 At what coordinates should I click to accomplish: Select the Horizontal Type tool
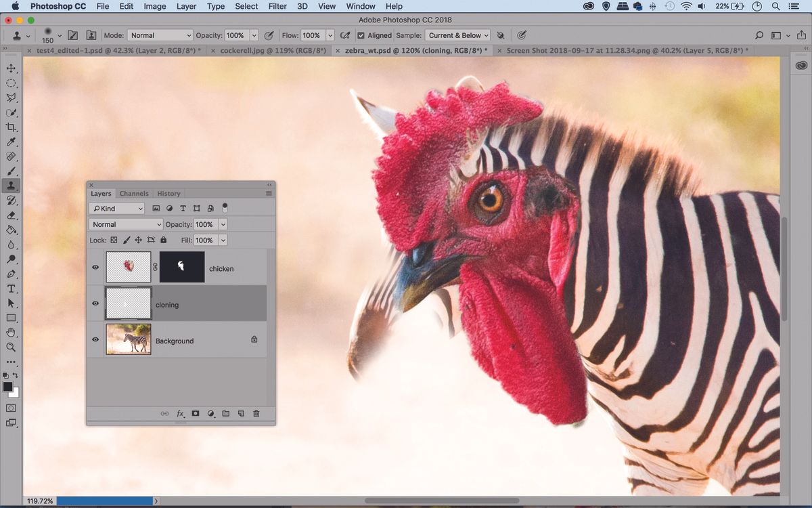pos(9,289)
